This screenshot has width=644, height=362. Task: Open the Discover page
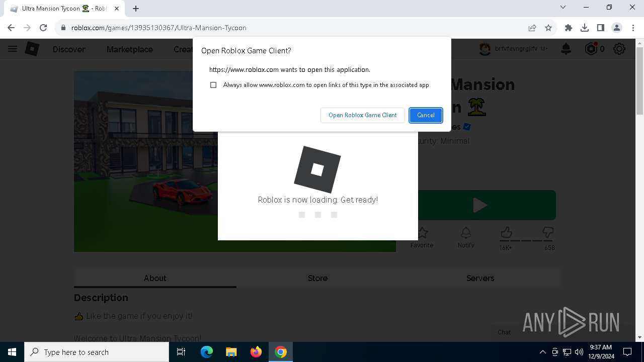[69, 49]
